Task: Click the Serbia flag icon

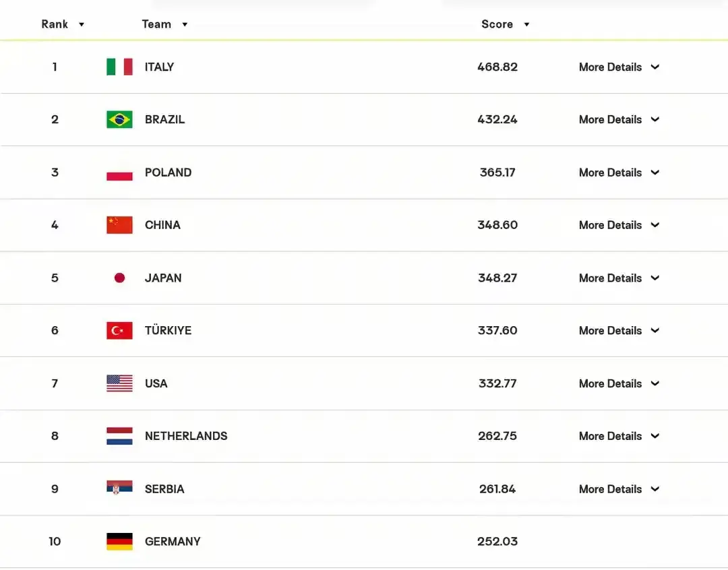Action: coord(119,488)
